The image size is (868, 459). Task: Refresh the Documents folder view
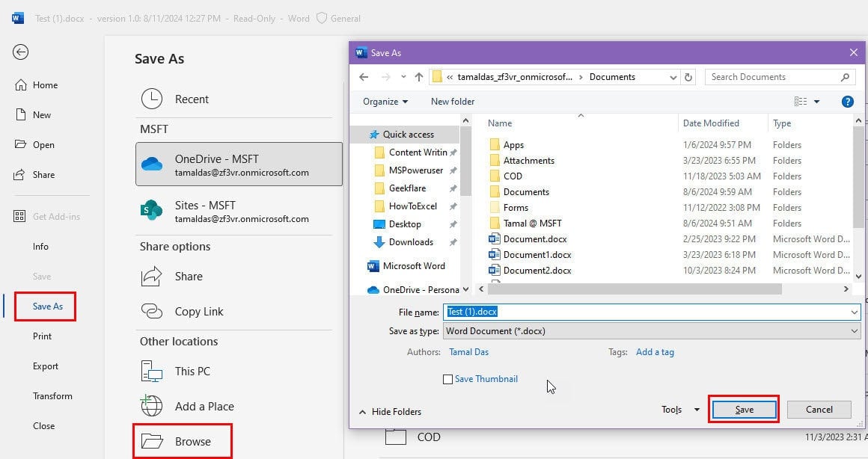pyautogui.click(x=688, y=78)
